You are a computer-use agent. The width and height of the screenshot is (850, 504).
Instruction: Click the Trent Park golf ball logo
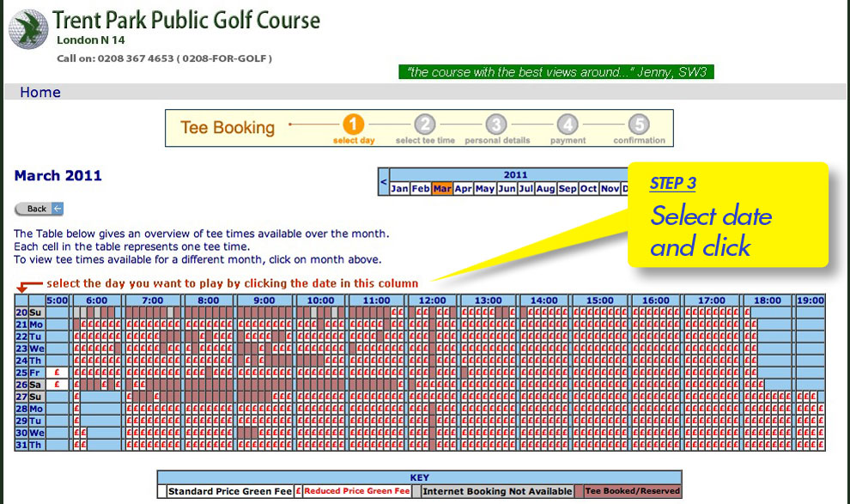coord(28,29)
